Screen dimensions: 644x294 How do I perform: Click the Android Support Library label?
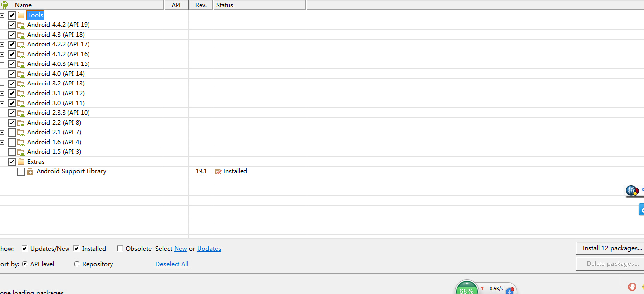point(71,171)
